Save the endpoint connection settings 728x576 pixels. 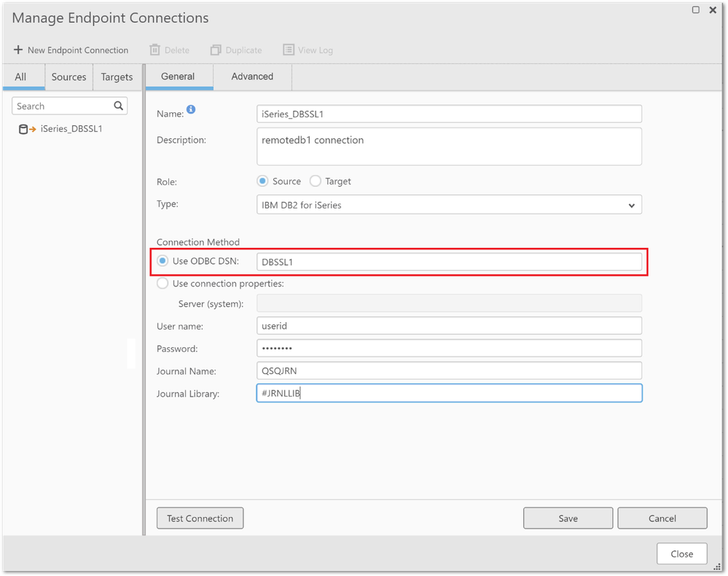pos(568,518)
